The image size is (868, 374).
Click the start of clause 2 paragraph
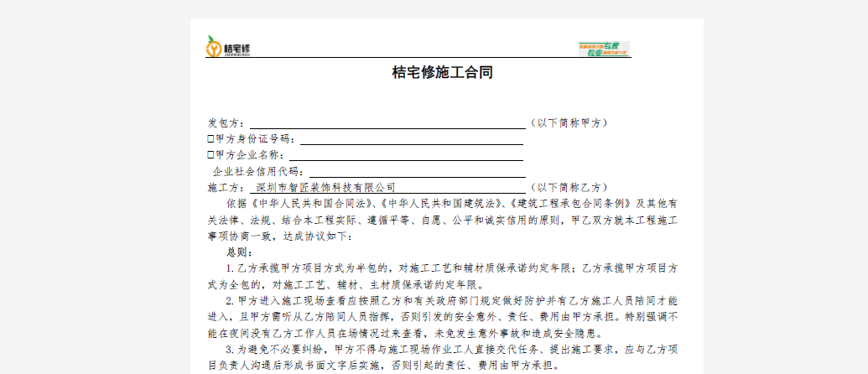230,300
